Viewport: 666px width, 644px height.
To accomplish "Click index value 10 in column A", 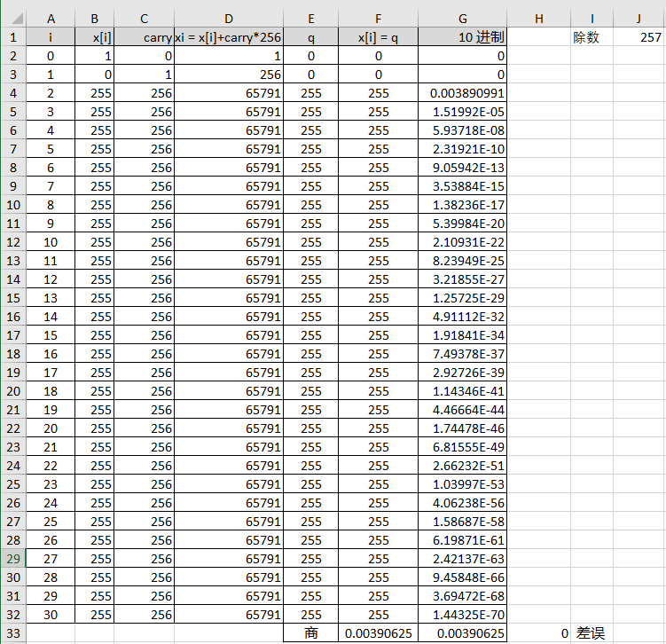I will (51, 242).
